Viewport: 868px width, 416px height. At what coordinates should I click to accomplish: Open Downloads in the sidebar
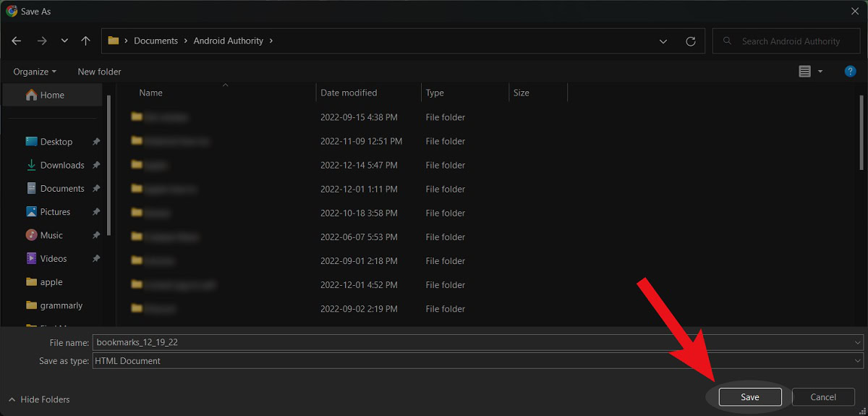tap(62, 165)
